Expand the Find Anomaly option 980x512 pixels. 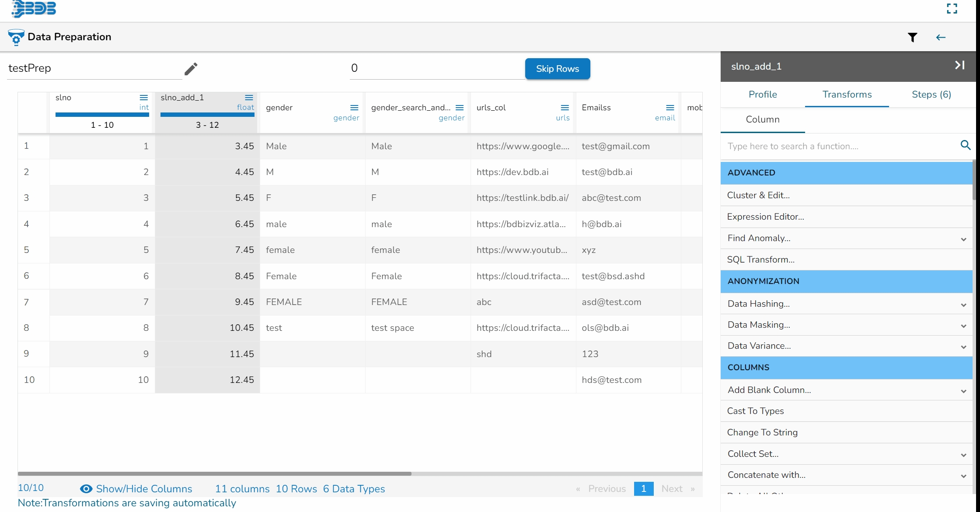click(963, 239)
